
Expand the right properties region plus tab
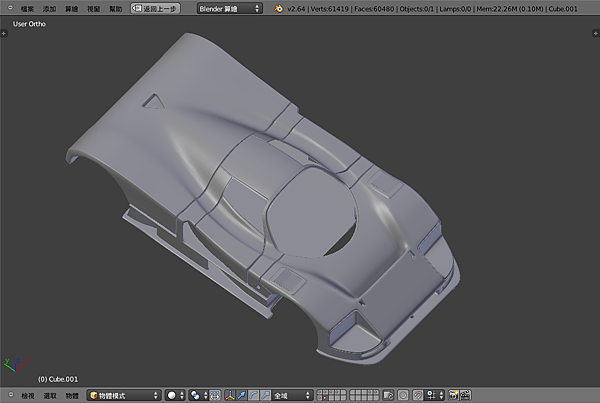point(595,33)
